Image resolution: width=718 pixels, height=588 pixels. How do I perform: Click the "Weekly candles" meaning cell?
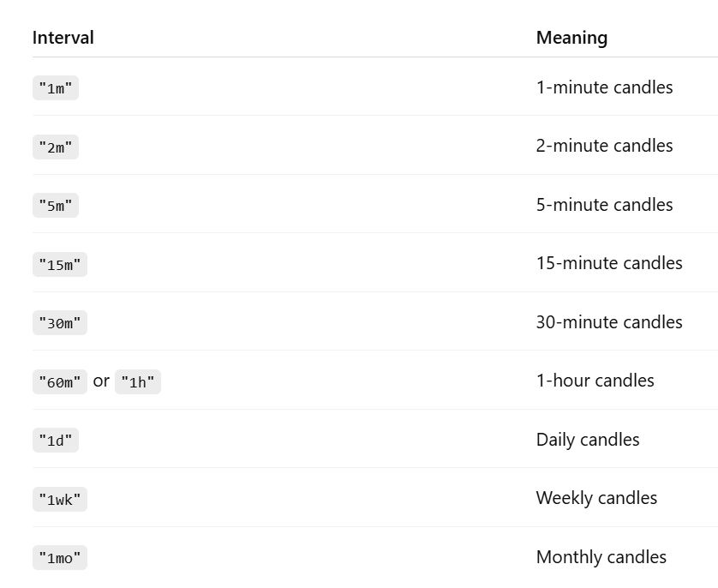pyautogui.click(x=596, y=498)
